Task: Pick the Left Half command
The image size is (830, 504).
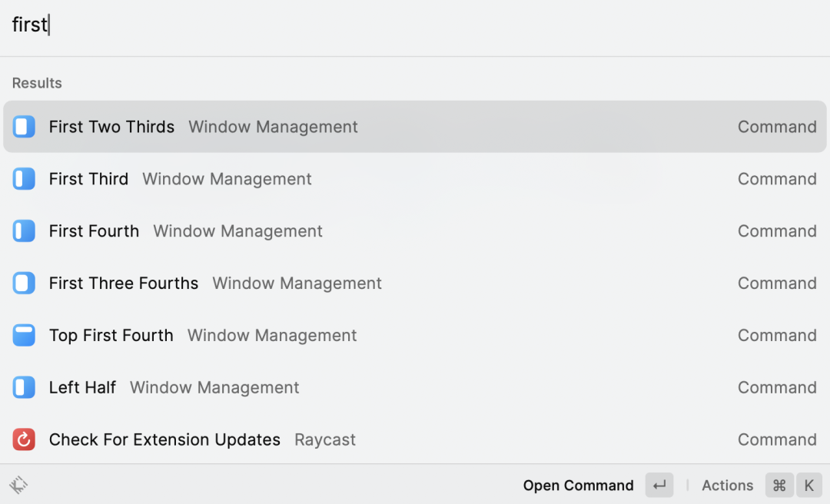Action: point(415,387)
